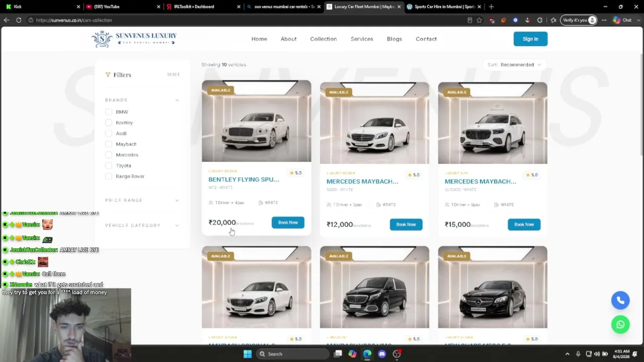The height and width of the screenshot is (362, 644).
Task: Open Task View on the taskbar
Action: coord(338,354)
